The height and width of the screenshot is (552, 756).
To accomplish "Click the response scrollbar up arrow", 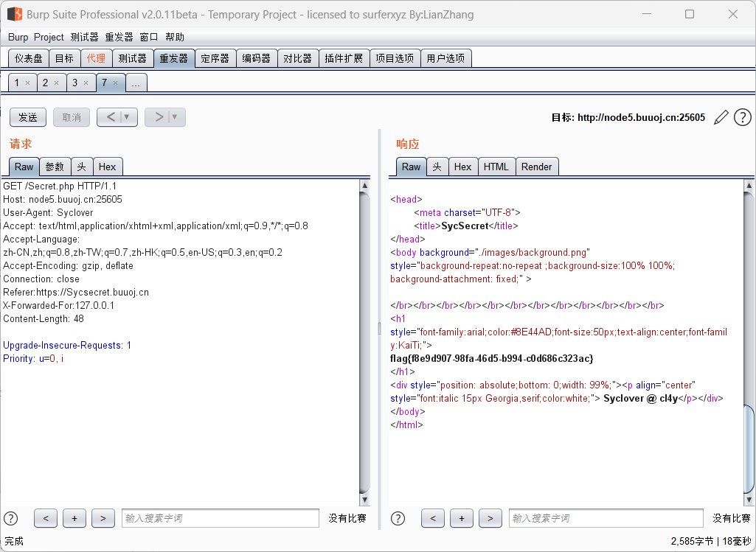I will [x=749, y=186].
